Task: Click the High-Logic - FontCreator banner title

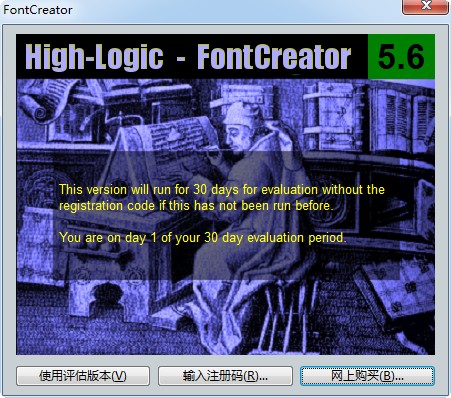Action: (x=188, y=57)
